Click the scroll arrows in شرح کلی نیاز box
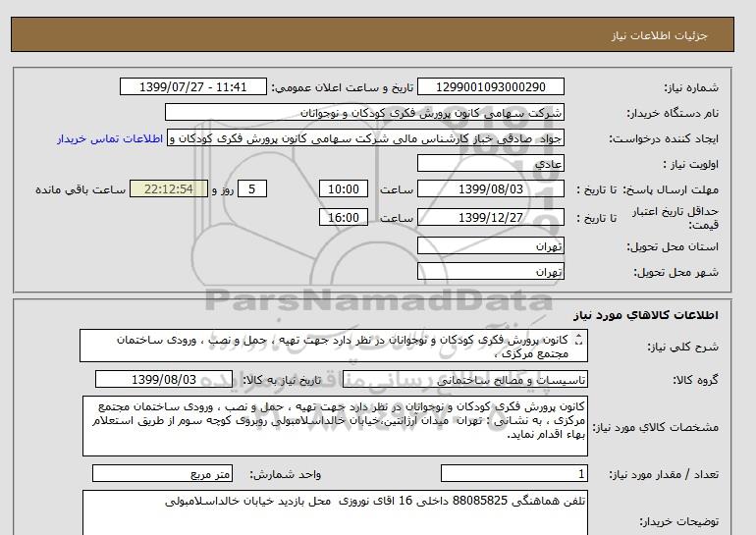The image size is (756, 535). [579, 341]
